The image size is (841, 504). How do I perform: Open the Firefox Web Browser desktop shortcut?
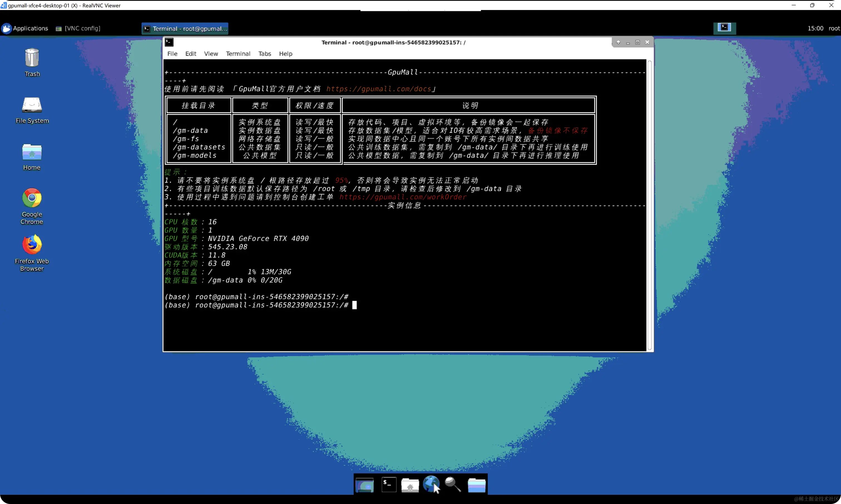point(32,244)
